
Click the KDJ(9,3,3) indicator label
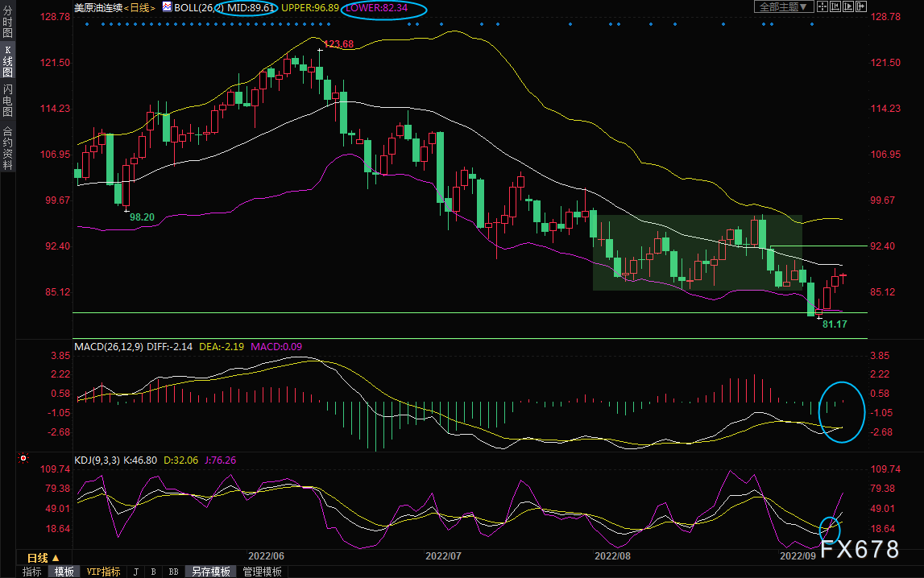(x=97, y=460)
